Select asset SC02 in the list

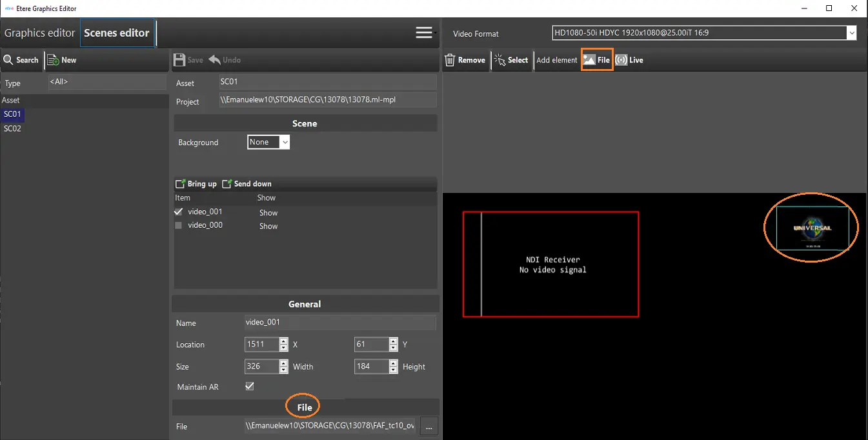click(12, 128)
